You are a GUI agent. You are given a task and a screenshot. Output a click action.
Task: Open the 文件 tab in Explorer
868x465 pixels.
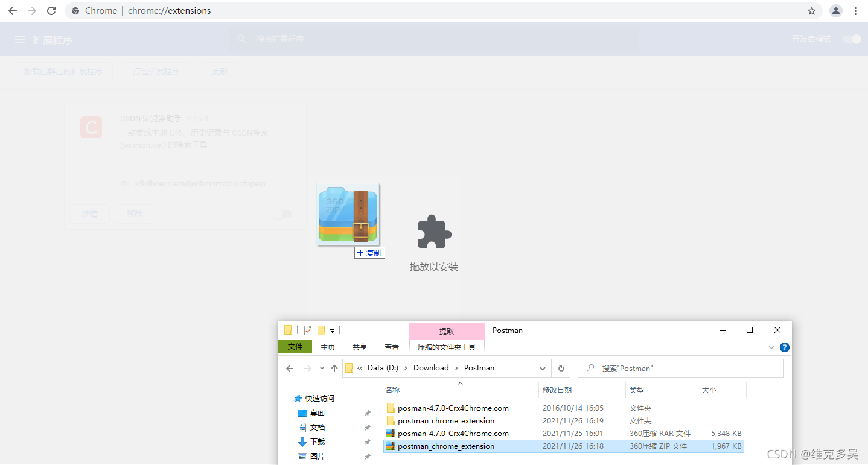click(x=295, y=347)
